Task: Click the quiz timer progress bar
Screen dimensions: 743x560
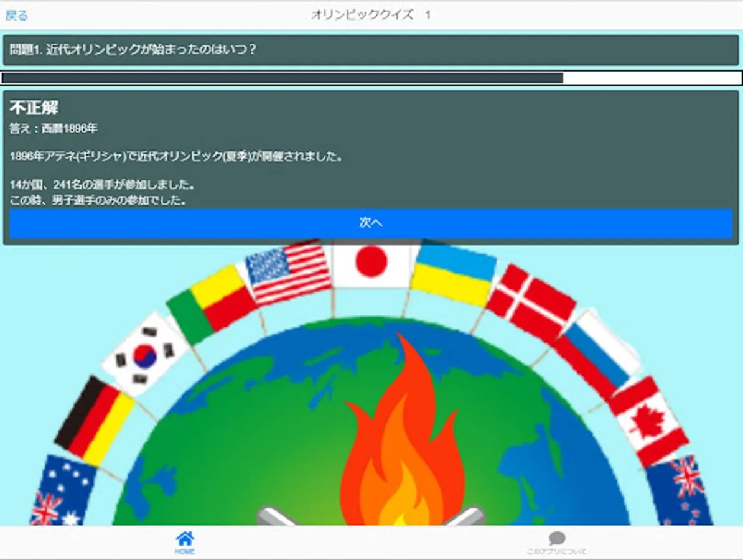Action: click(371, 78)
